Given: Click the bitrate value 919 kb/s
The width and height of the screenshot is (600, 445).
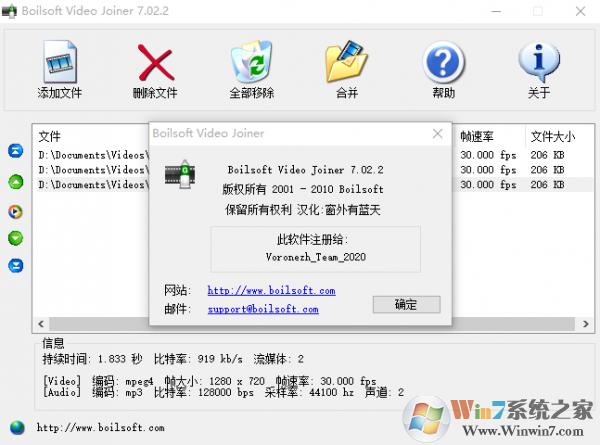Looking at the screenshot, I should pos(220,359).
